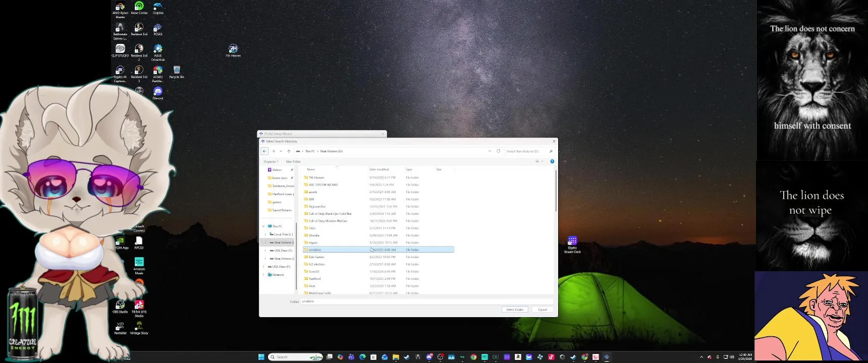
Task: Click the Folder name input field
Action: tap(427, 301)
